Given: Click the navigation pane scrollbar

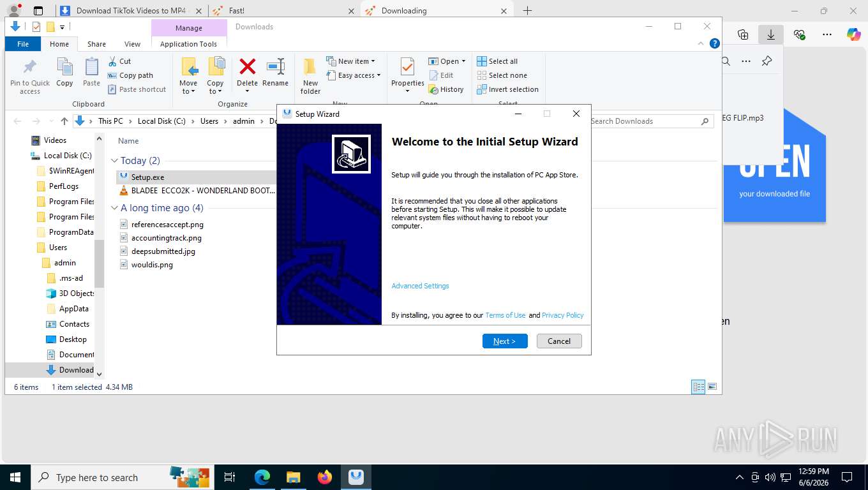Looking at the screenshot, I should coord(100,263).
